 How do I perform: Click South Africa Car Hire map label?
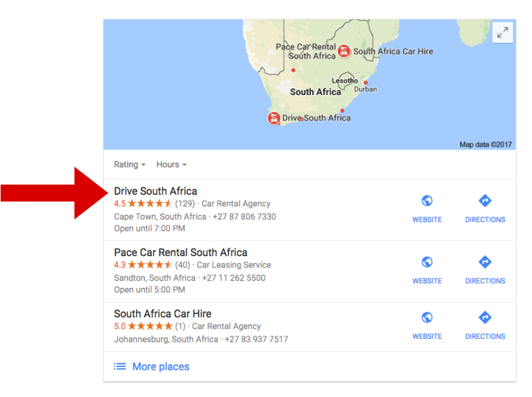pyautogui.click(x=393, y=51)
